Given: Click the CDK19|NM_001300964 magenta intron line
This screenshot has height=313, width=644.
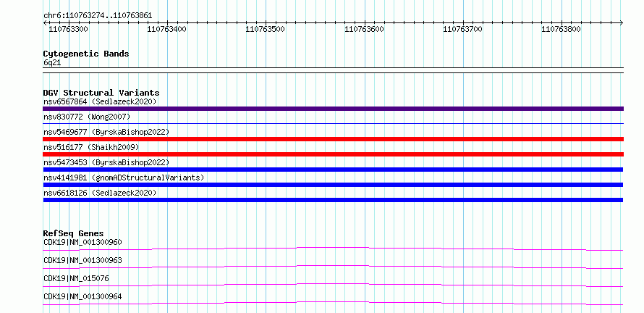Looking at the screenshot, I should click(x=333, y=304).
